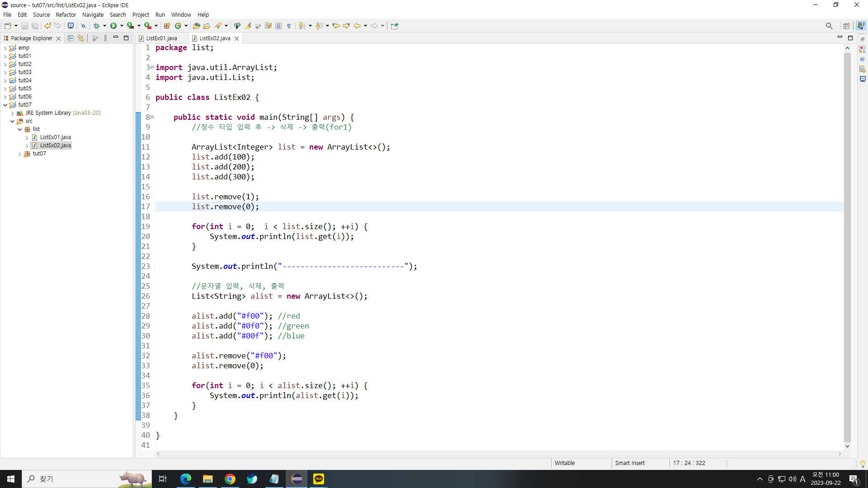868x488 pixels.
Task: Click the editor vertical scrollbar
Action: [x=847, y=244]
